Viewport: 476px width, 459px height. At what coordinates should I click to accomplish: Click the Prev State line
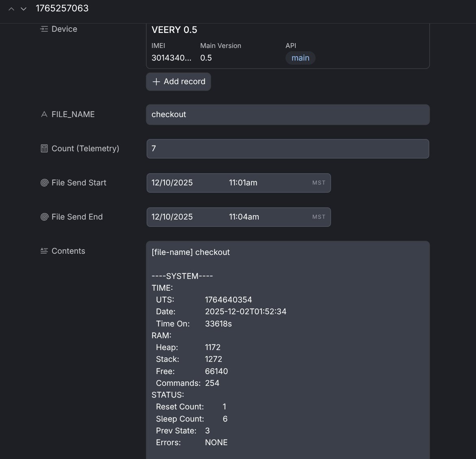tap(183, 431)
